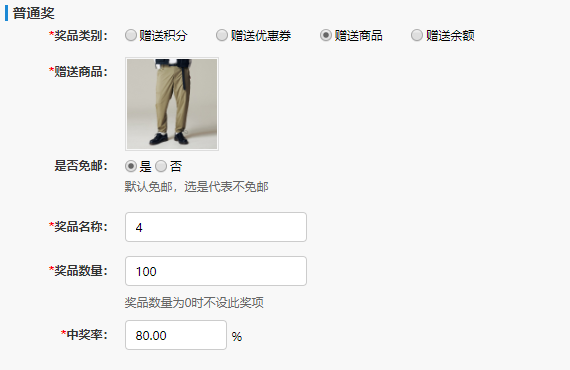Click the 赠送商品 field label beside thumbnail

78,72
